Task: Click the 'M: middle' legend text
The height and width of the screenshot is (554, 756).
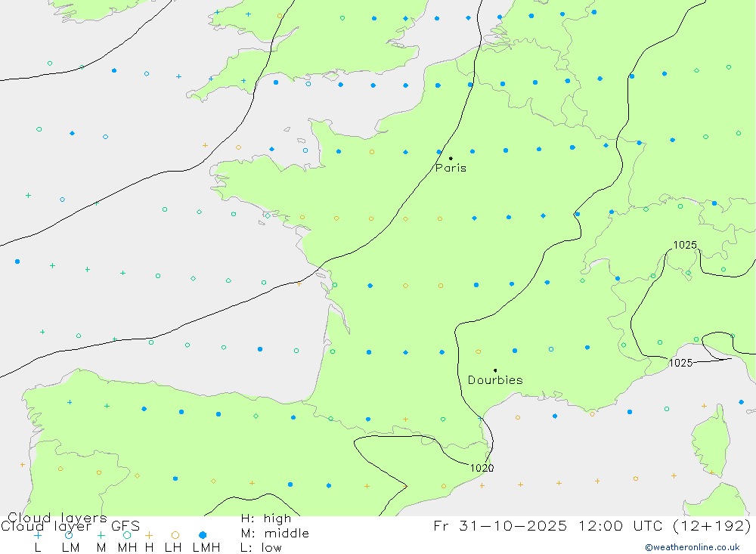Action: click(275, 534)
